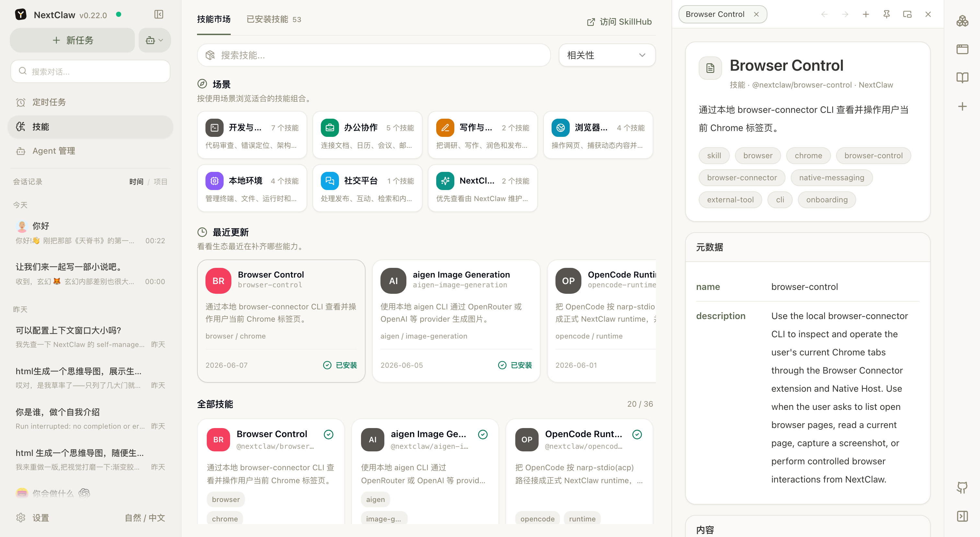Viewport: 980px width, 537px height.
Task: Open the 社交平台 scenario card
Action: (x=367, y=188)
